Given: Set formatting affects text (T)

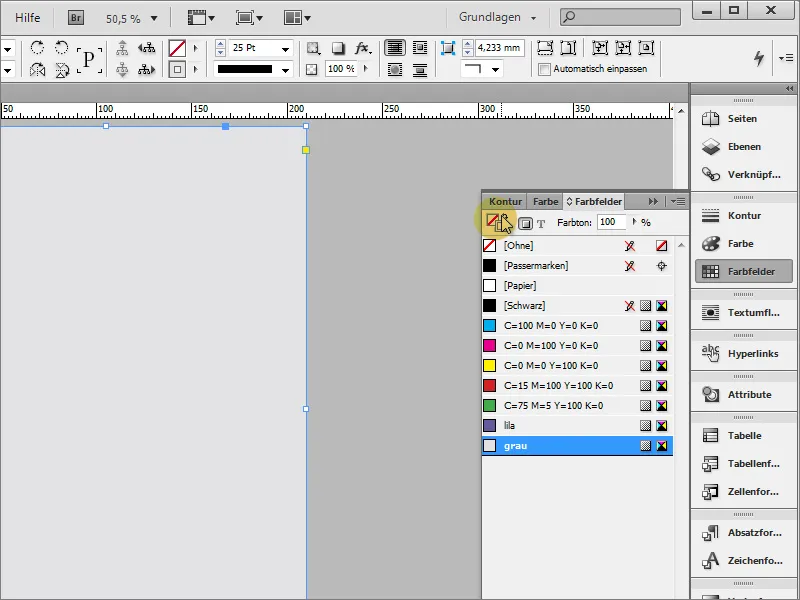Looking at the screenshot, I should (541, 223).
